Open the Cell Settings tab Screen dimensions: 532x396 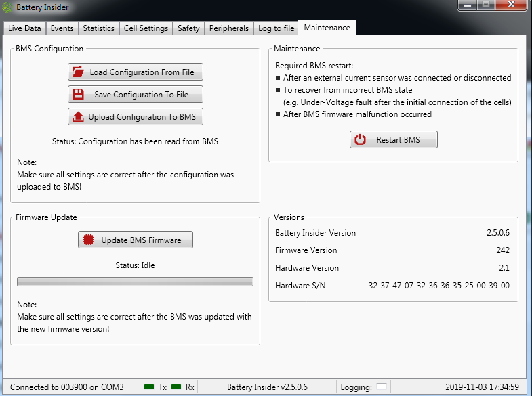[146, 28]
